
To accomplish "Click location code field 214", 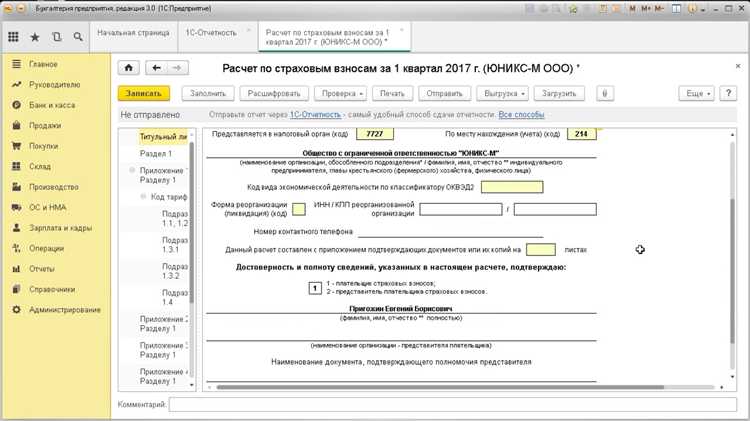I will tap(582, 134).
